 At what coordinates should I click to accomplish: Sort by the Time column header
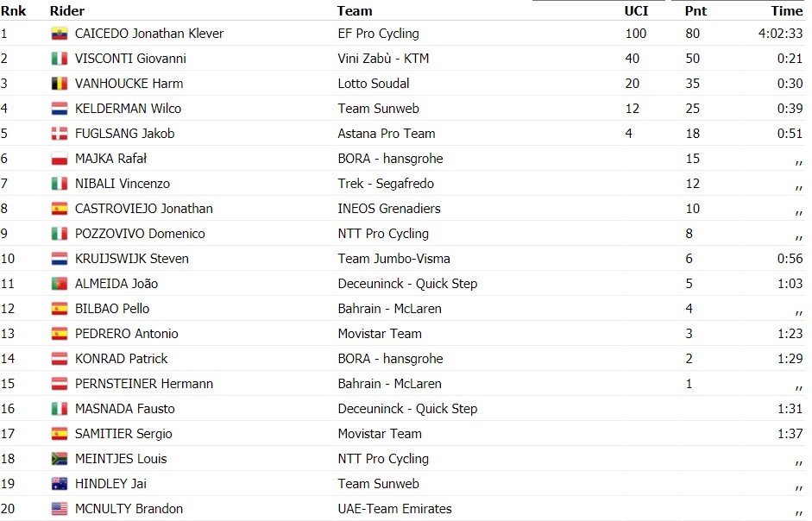click(x=787, y=11)
